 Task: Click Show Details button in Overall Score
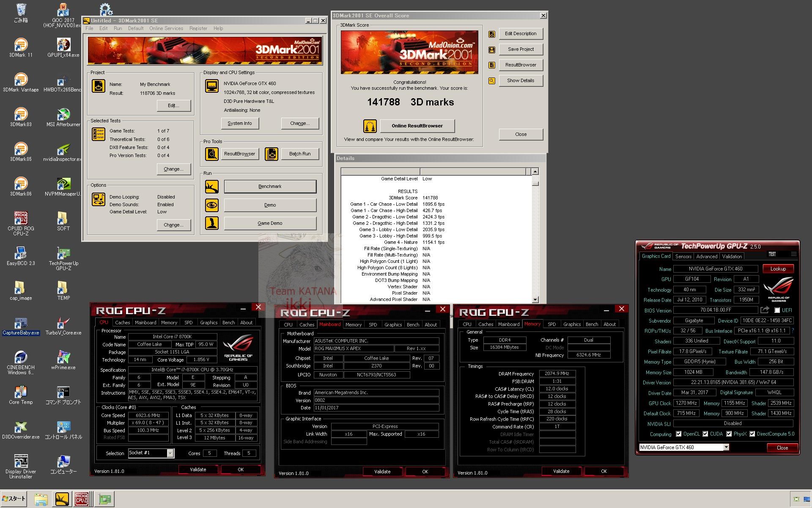pyautogui.click(x=521, y=80)
